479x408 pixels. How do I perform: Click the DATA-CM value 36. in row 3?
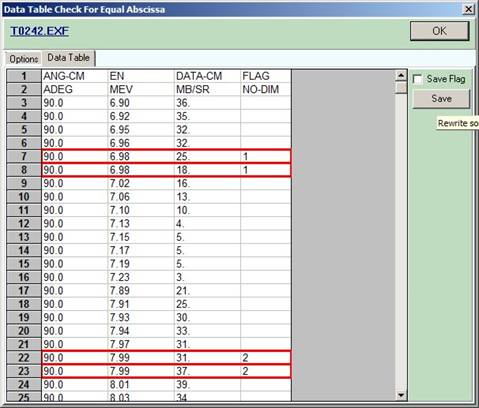[207, 103]
